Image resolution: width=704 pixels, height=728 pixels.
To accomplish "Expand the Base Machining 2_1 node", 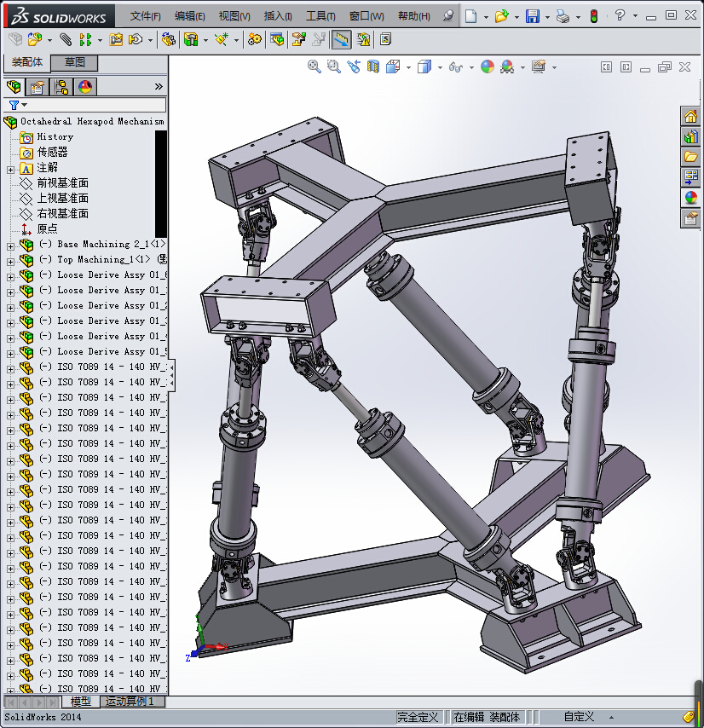I will point(10,246).
